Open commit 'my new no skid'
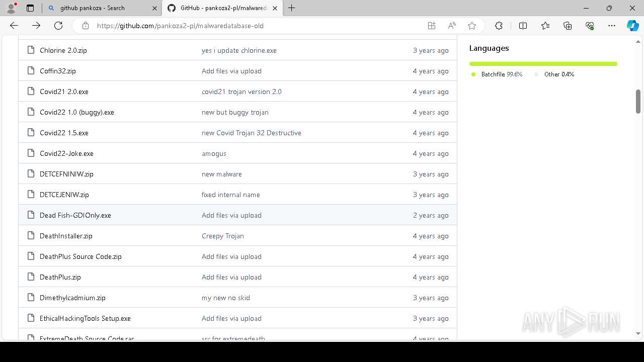The image size is (644, 362). 226,298
